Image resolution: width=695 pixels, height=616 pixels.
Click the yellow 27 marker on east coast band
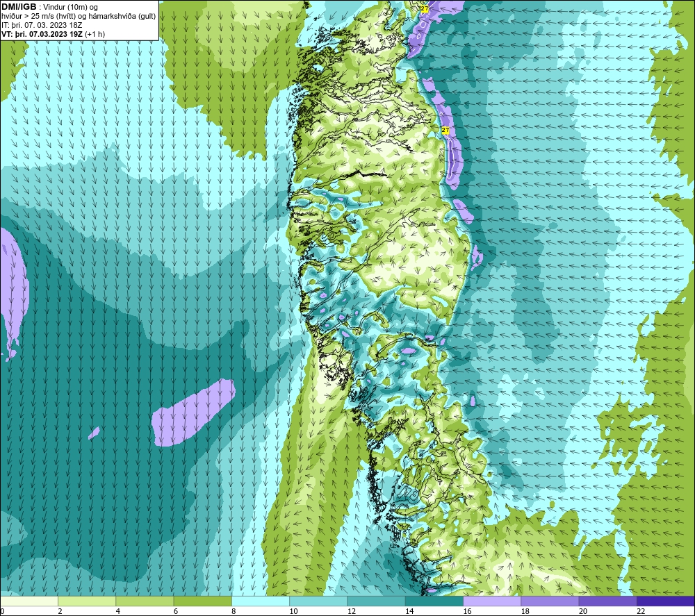pyautogui.click(x=445, y=130)
